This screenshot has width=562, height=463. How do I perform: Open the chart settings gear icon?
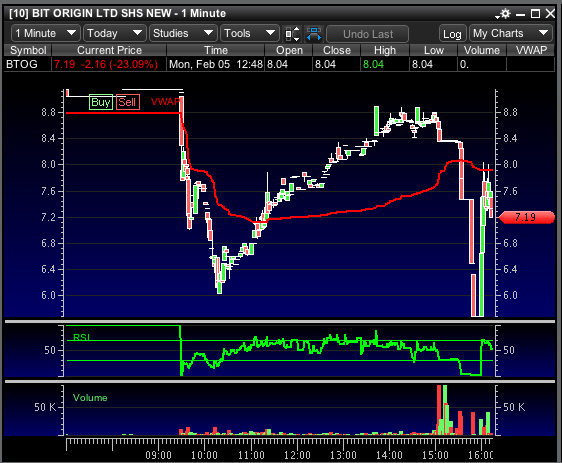pyautogui.click(x=505, y=14)
